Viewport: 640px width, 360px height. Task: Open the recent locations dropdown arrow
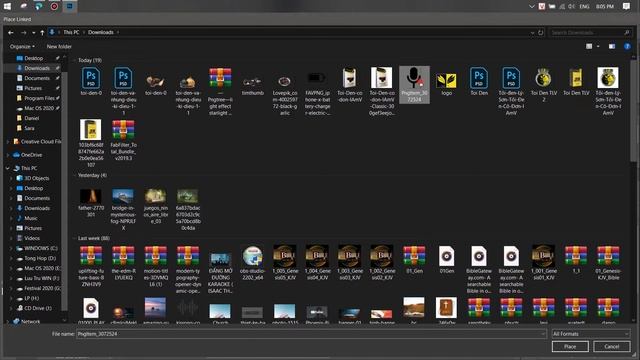pos(33,32)
